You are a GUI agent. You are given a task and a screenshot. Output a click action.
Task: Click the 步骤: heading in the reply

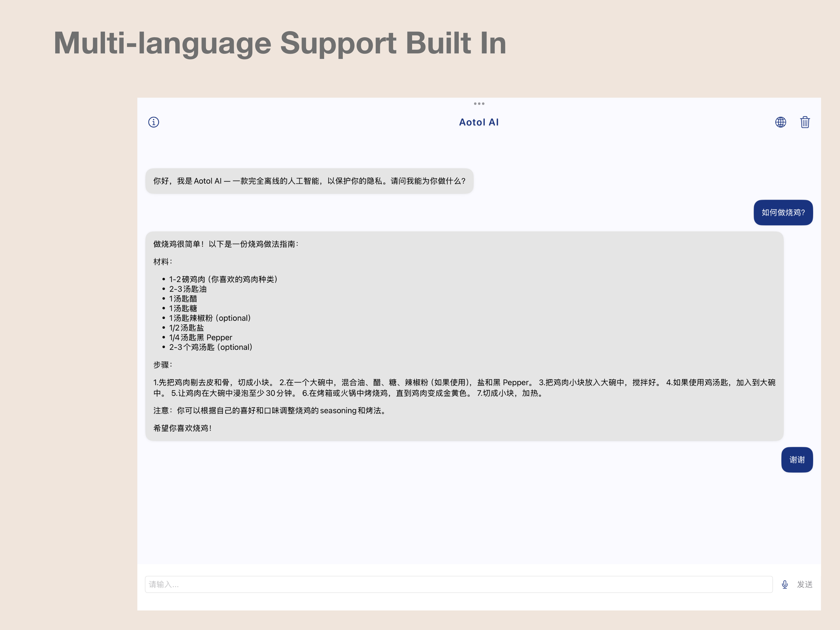point(163,365)
